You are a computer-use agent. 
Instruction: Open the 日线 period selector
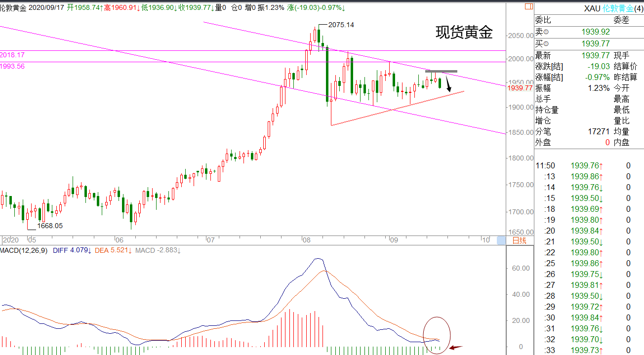[x=520, y=240]
